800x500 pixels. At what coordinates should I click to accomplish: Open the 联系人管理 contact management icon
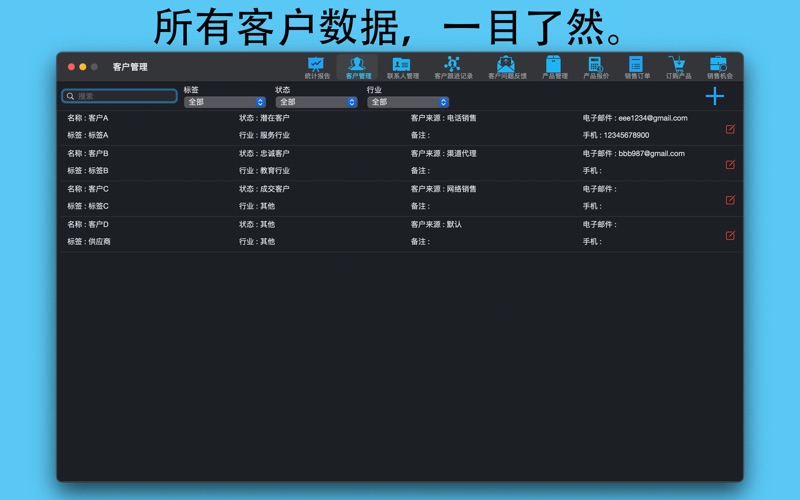403,67
